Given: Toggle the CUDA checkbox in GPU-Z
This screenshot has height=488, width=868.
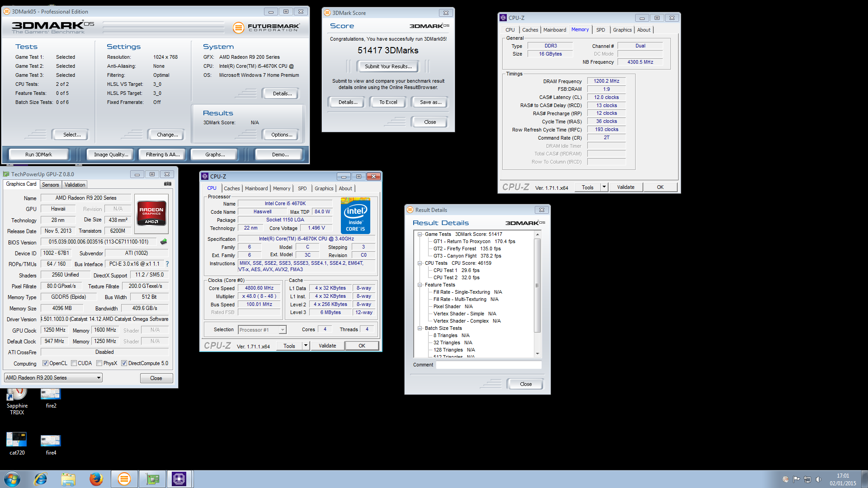Looking at the screenshot, I should click(x=74, y=363).
